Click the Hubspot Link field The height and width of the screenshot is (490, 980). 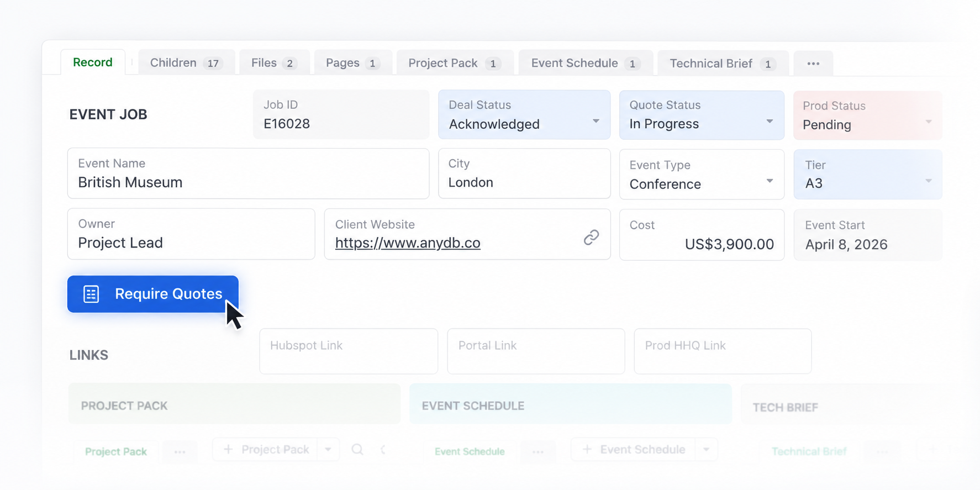point(349,351)
